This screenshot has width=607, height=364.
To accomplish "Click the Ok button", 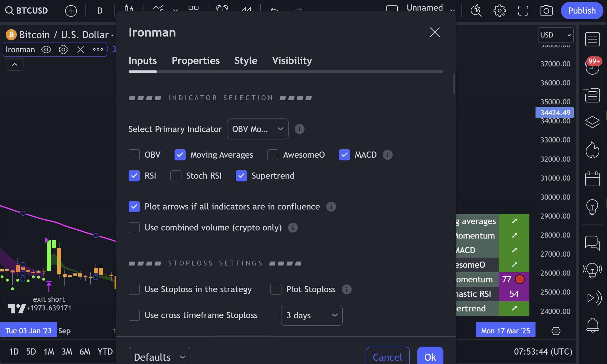I will click(430, 357).
